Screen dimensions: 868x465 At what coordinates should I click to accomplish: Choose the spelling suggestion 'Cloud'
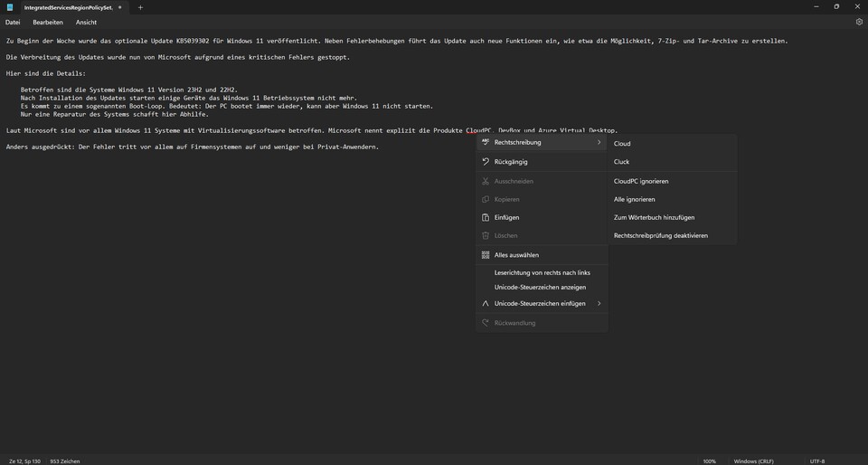coord(622,144)
